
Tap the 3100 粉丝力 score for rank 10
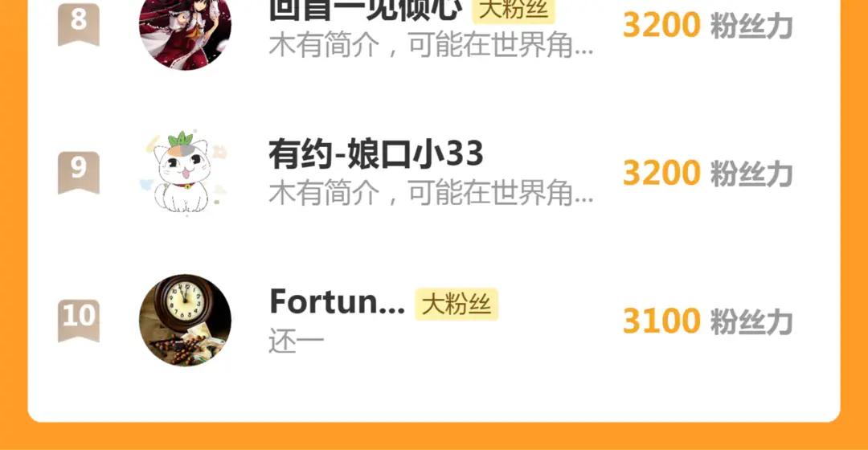coord(707,321)
